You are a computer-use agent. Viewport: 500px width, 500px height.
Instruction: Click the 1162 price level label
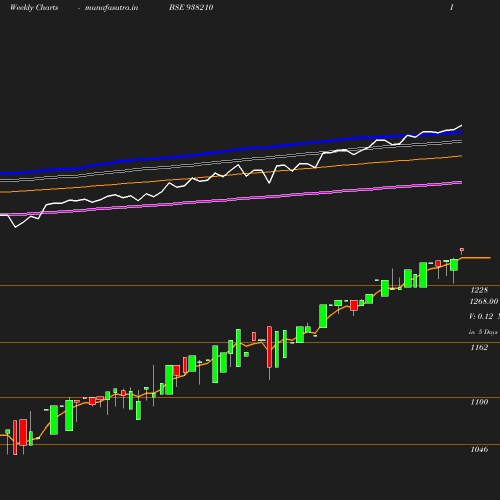point(479,348)
